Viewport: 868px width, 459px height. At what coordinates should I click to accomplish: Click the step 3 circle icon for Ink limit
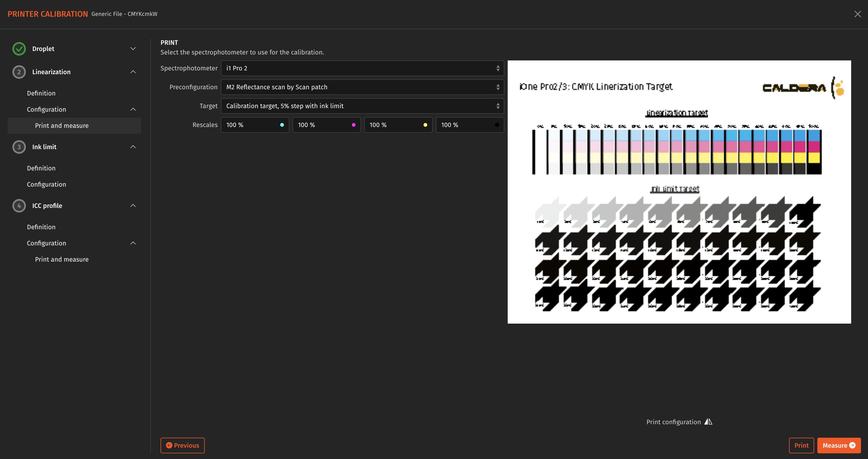[x=19, y=147]
